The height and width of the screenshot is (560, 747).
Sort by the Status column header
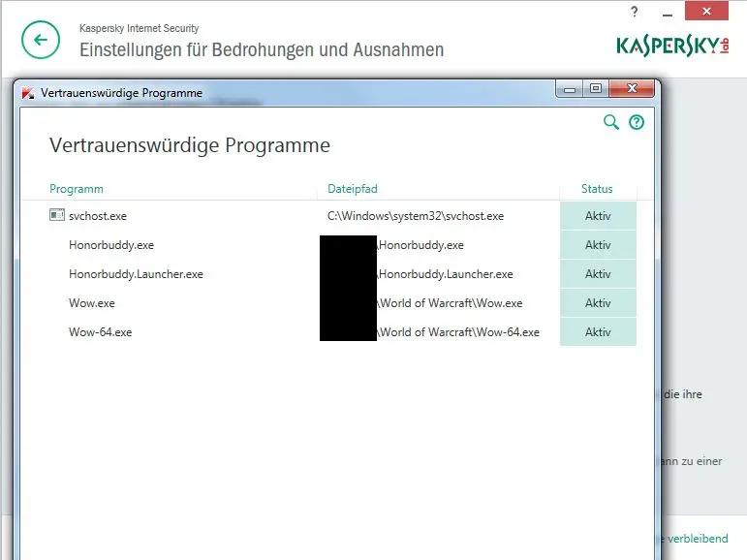pyautogui.click(x=597, y=189)
